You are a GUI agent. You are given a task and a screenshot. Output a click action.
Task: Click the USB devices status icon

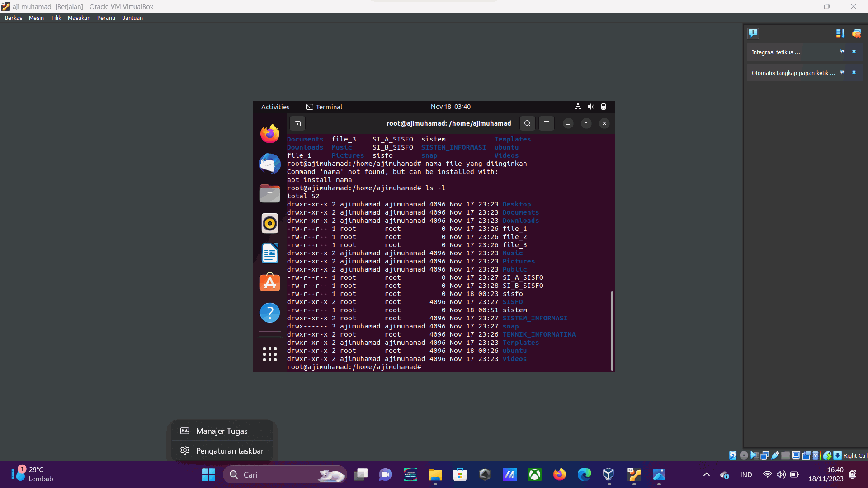tap(775, 455)
